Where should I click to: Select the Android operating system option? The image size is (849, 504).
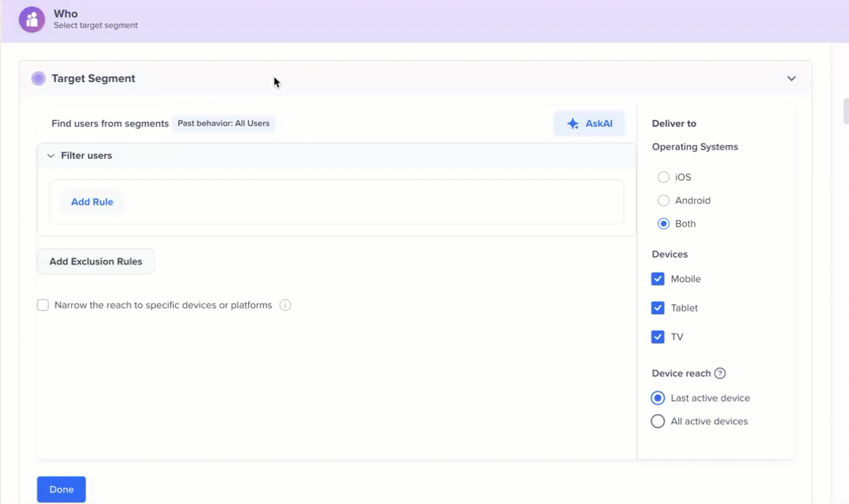click(x=663, y=200)
